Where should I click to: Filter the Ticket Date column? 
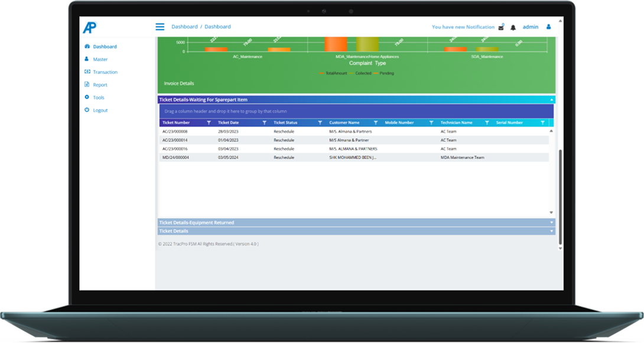[264, 122]
